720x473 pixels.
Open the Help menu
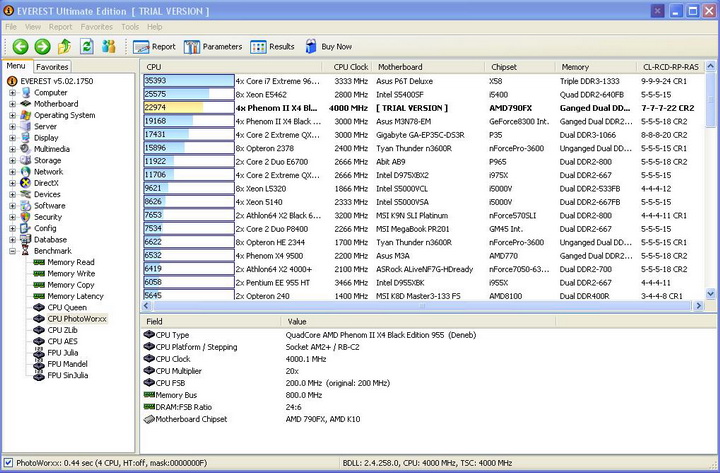tap(154, 27)
